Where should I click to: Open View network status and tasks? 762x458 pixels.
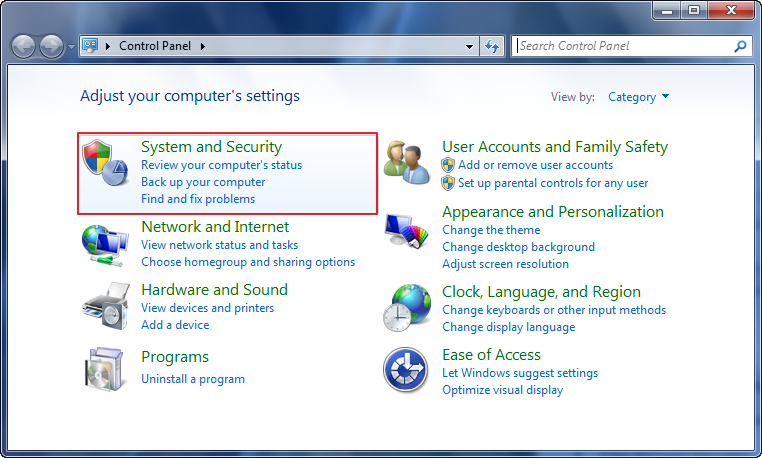pos(219,245)
